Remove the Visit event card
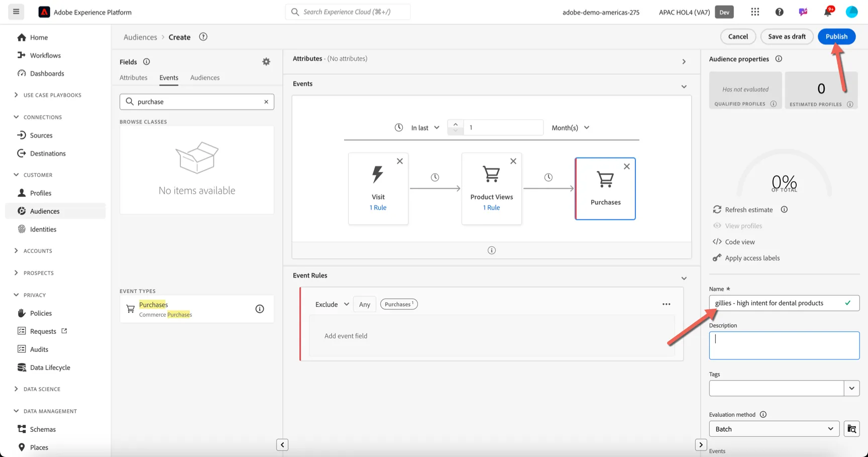The width and height of the screenshot is (868, 457). coord(400,161)
